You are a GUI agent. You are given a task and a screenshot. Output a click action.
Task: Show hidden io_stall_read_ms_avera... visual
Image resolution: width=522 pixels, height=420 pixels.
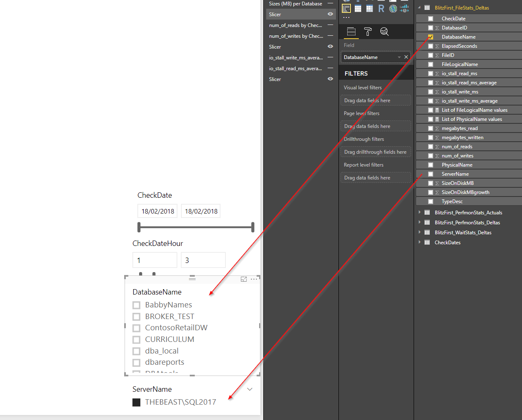point(330,68)
